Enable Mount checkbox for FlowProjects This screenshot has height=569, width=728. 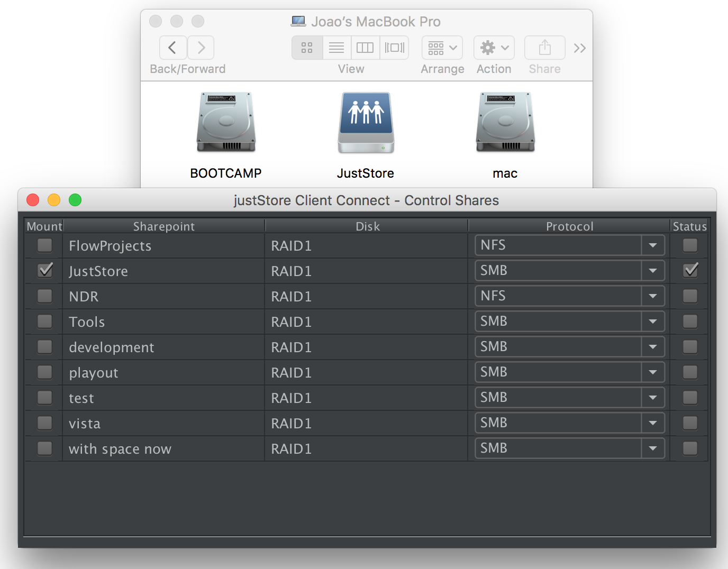click(45, 245)
